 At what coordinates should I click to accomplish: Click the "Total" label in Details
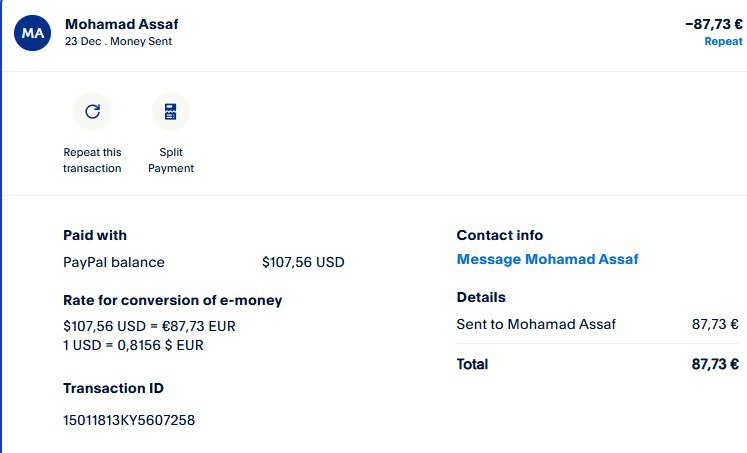[472, 364]
